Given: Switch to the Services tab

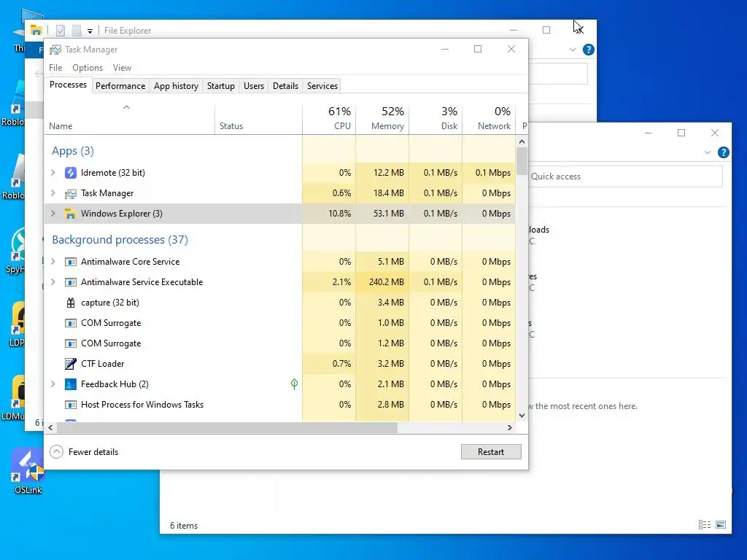Looking at the screenshot, I should [322, 86].
